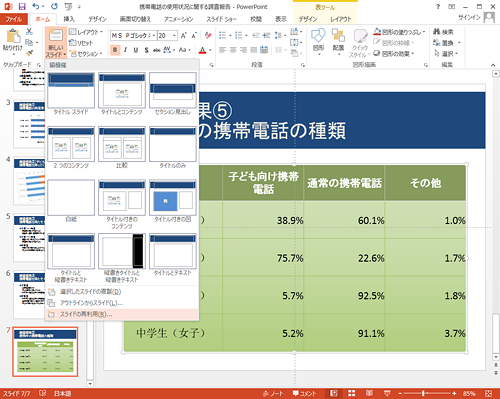Click the ファイル (File) button
Viewport: 500px width, 399px height.
(x=13, y=19)
